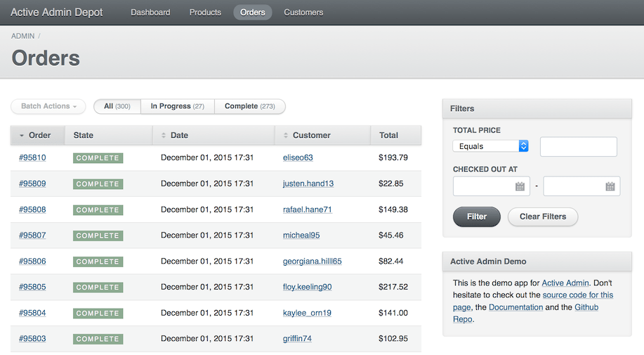View customer eliseo63
The width and height of the screenshot is (644, 355).
point(298,157)
